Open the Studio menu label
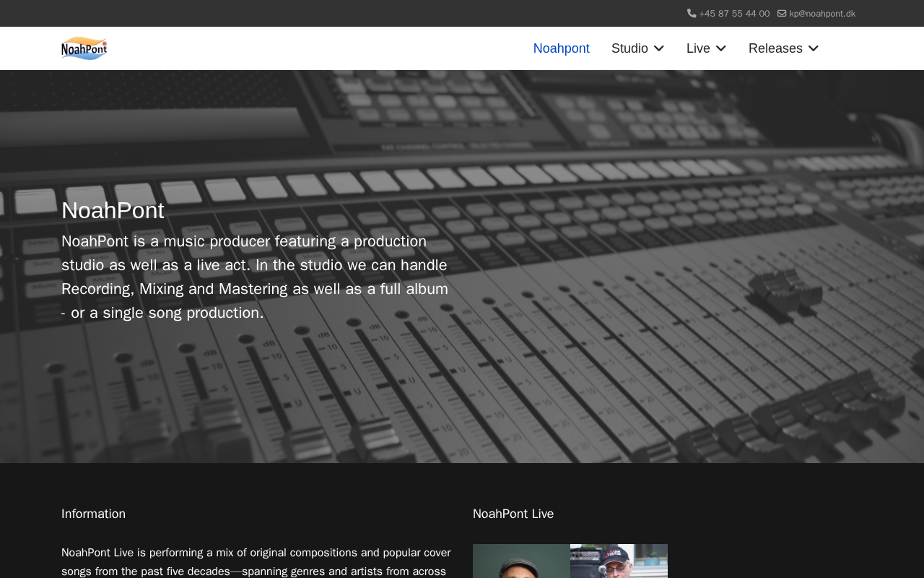 click(x=629, y=48)
